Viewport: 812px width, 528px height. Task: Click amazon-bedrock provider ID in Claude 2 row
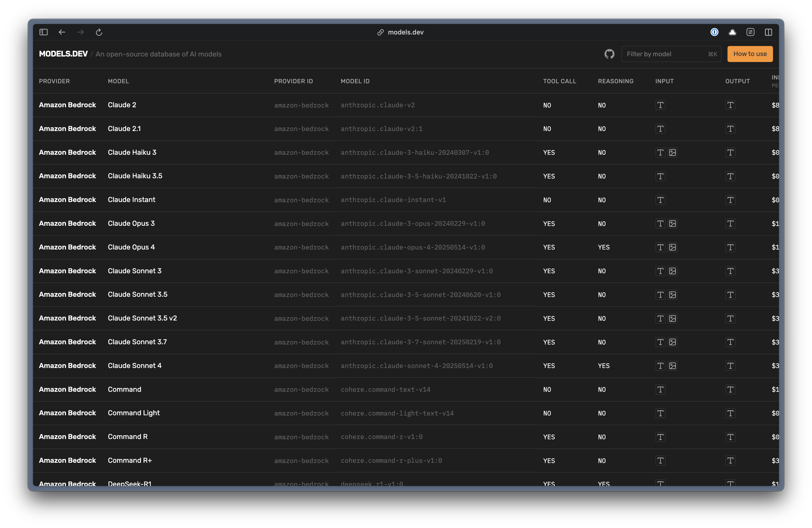(301, 105)
